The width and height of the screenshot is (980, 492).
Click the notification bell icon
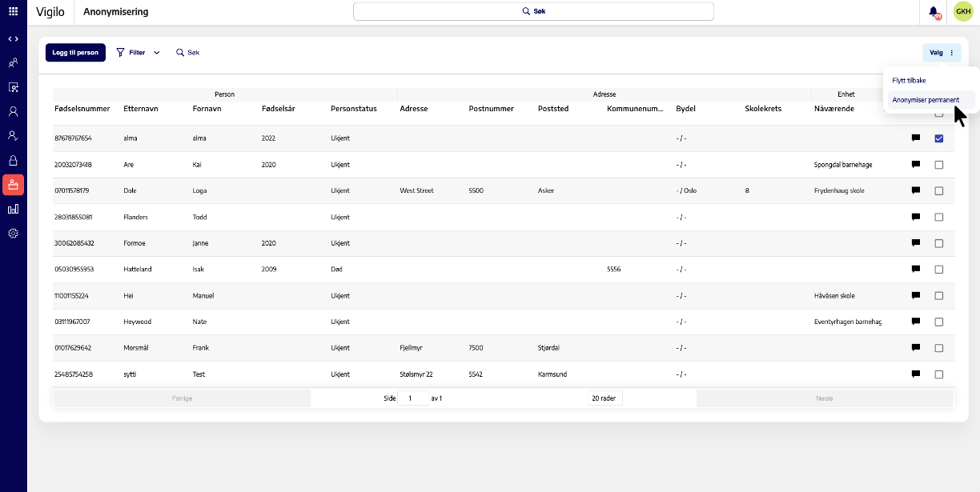tap(934, 12)
